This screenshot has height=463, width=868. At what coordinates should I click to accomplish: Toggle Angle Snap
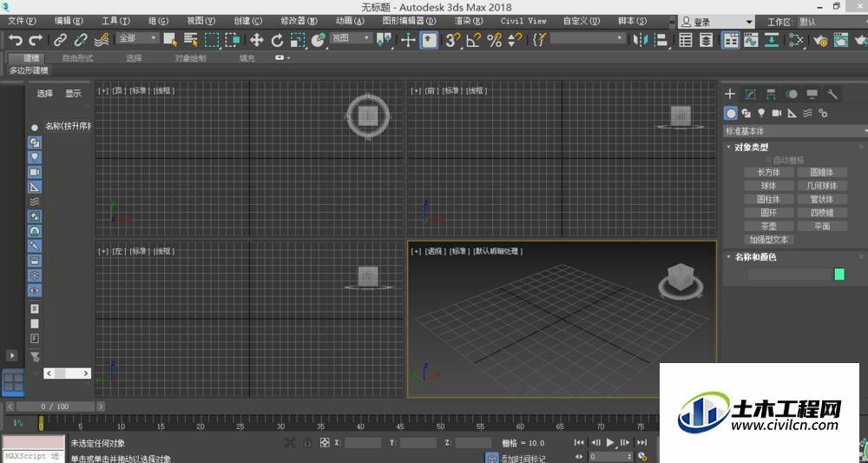point(473,40)
